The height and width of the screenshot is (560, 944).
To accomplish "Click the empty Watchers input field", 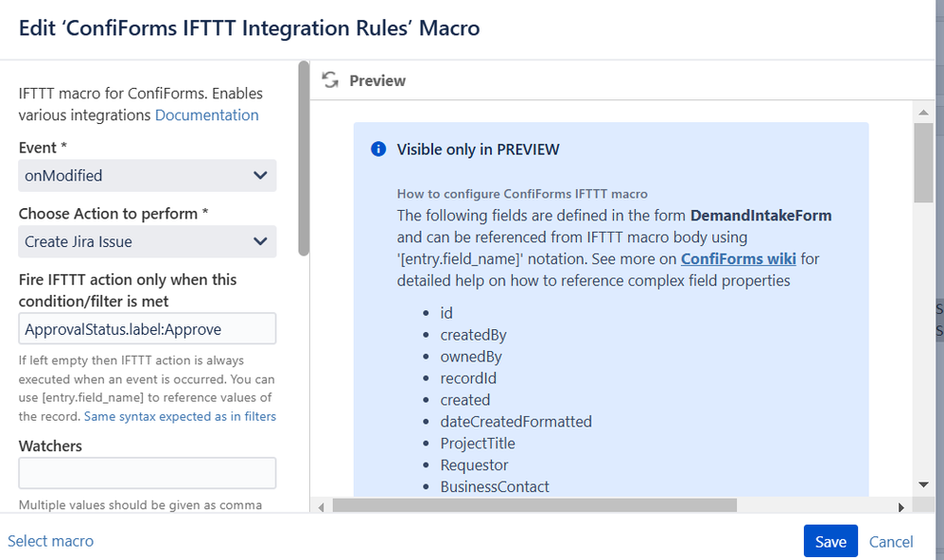I will (147, 474).
